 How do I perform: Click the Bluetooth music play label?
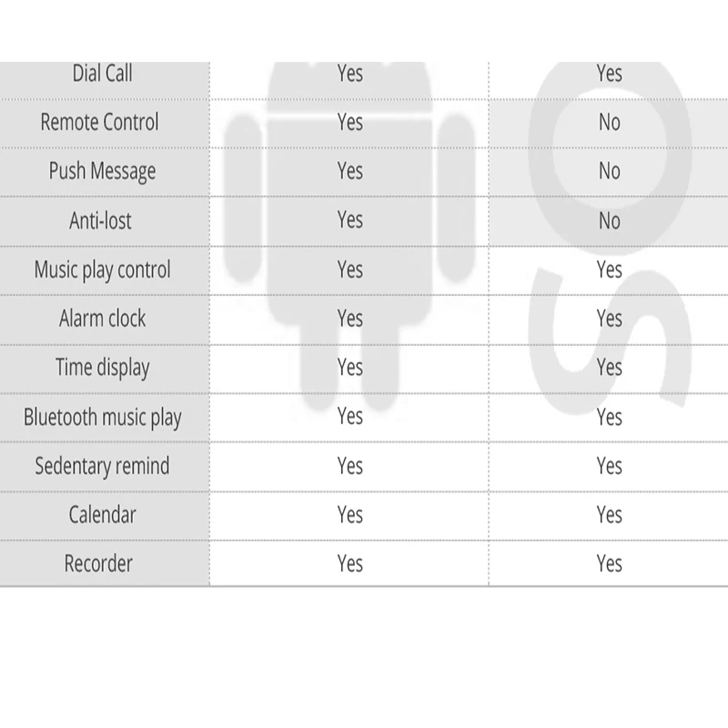(102, 418)
